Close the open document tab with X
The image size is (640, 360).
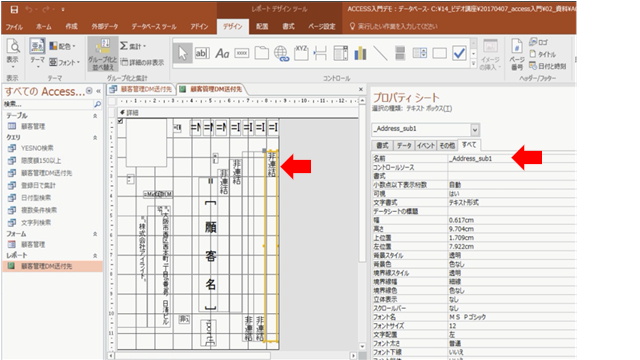360,89
